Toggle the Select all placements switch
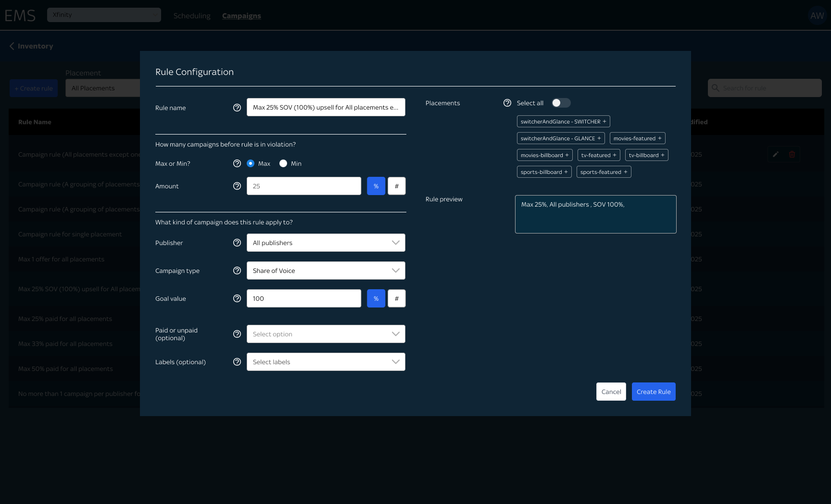 (561, 103)
